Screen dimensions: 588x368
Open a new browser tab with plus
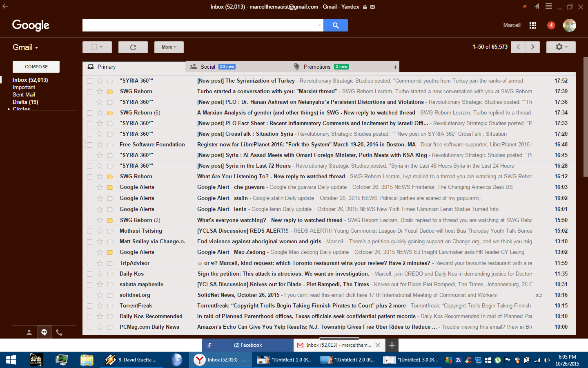(x=392, y=345)
